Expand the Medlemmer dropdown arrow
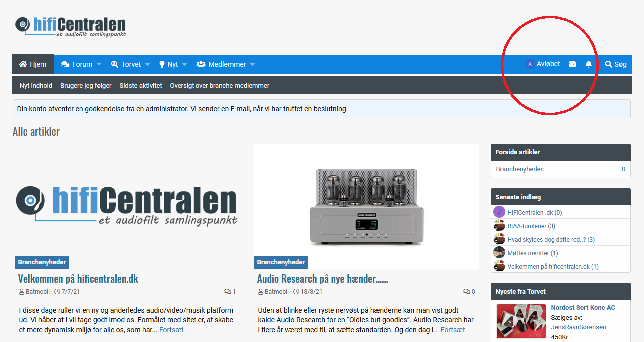 (252, 65)
